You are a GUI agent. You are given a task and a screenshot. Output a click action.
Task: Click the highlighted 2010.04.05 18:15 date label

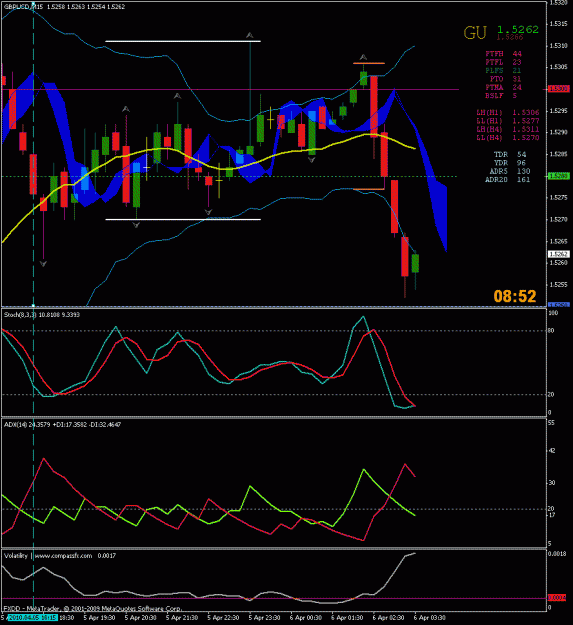point(32,617)
